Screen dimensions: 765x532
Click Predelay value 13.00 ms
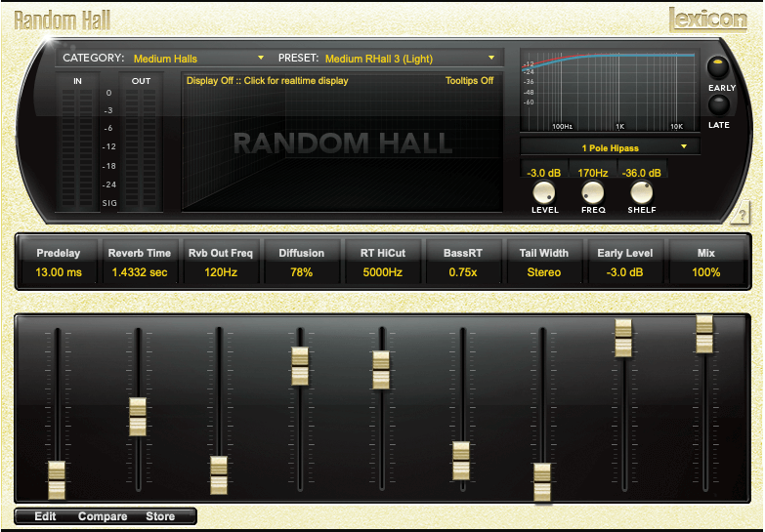59,272
